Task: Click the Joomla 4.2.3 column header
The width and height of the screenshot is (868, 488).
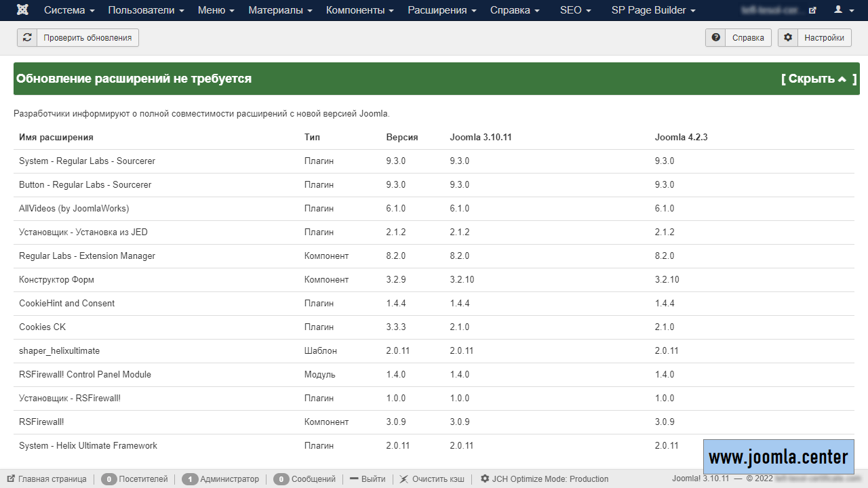Action: click(681, 137)
